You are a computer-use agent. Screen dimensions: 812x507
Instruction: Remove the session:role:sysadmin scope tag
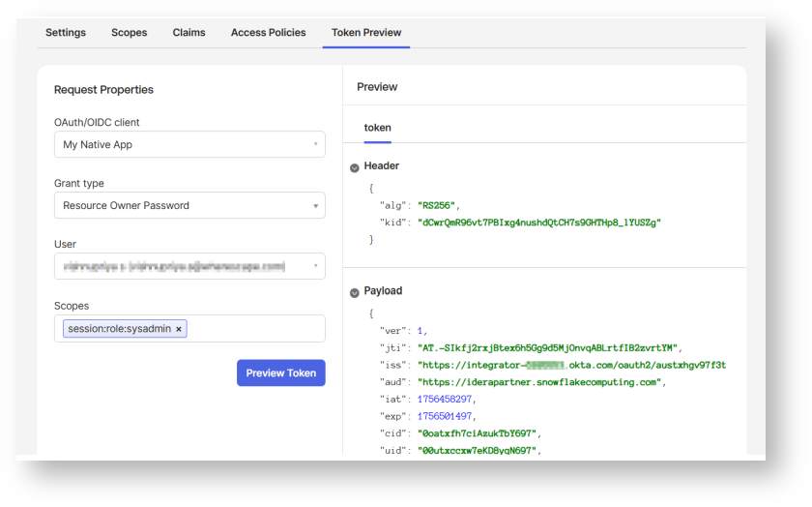pyautogui.click(x=179, y=329)
